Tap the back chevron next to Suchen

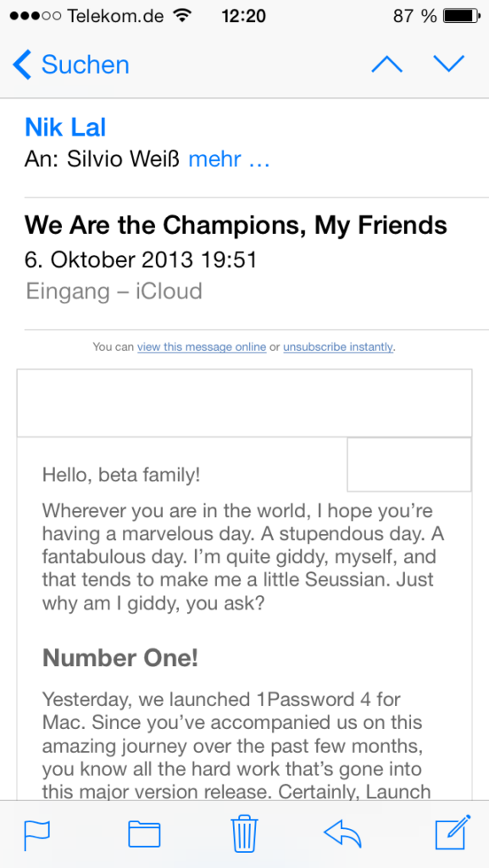[x=22, y=64]
